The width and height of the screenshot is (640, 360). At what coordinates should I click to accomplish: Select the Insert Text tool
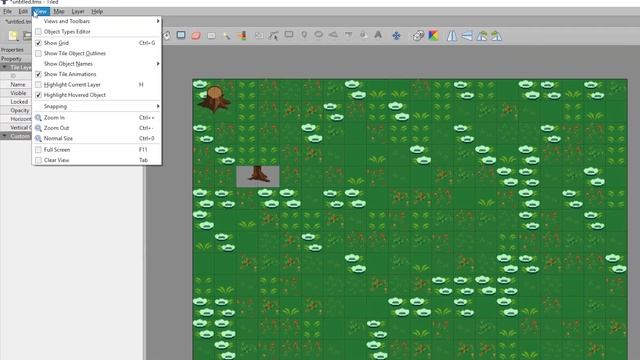click(378, 36)
